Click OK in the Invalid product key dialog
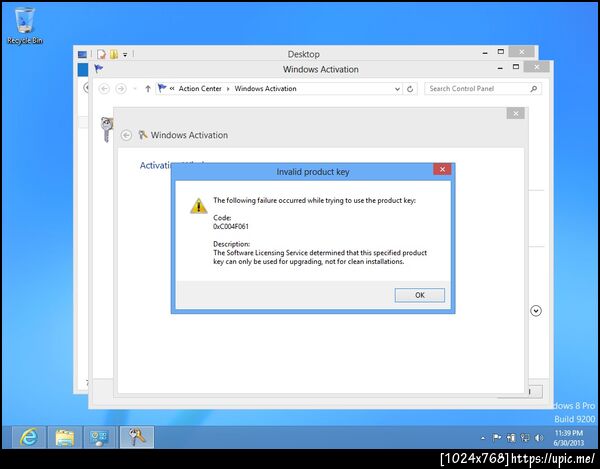Screen dimensions: 600x469 [419, 295]
